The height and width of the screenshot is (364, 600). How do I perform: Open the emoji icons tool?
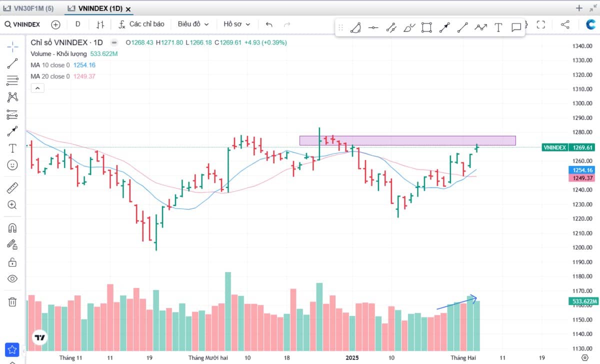pyautogui.click(x=12, y=164)
